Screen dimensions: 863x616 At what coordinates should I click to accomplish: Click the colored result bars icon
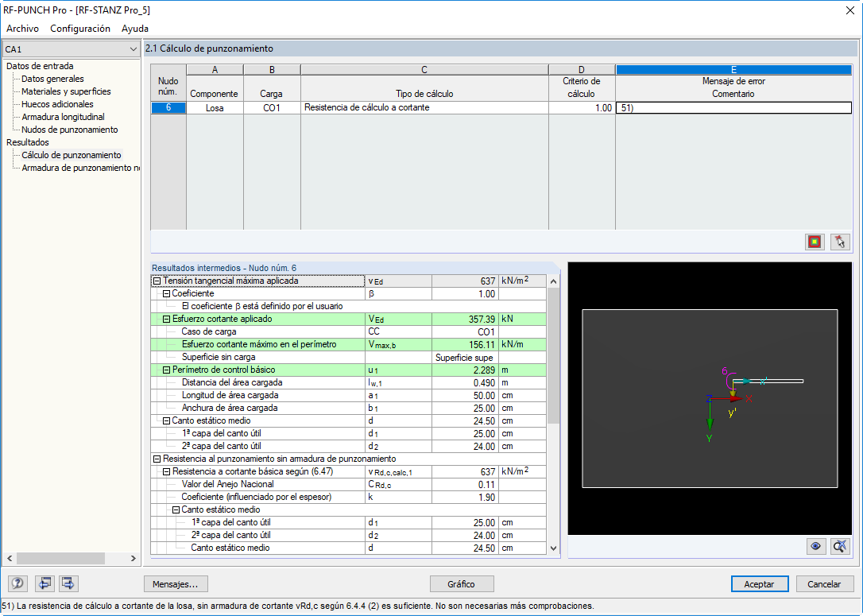tap(815, 242)
